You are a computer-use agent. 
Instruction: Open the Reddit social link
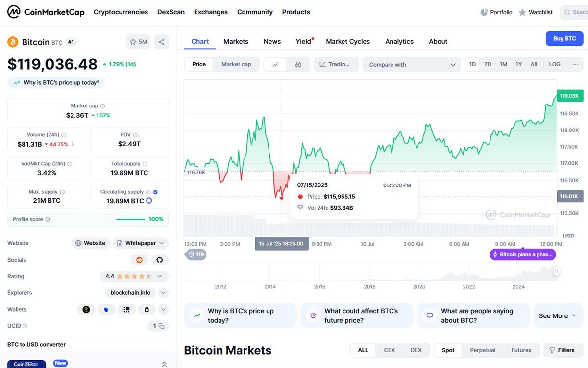(x=139, y=260)
